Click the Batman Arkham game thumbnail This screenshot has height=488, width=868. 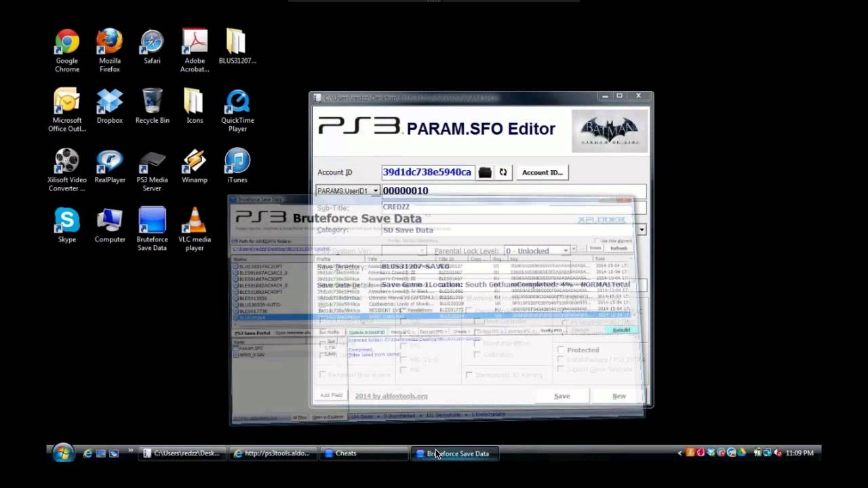click(x=610, y=131)
